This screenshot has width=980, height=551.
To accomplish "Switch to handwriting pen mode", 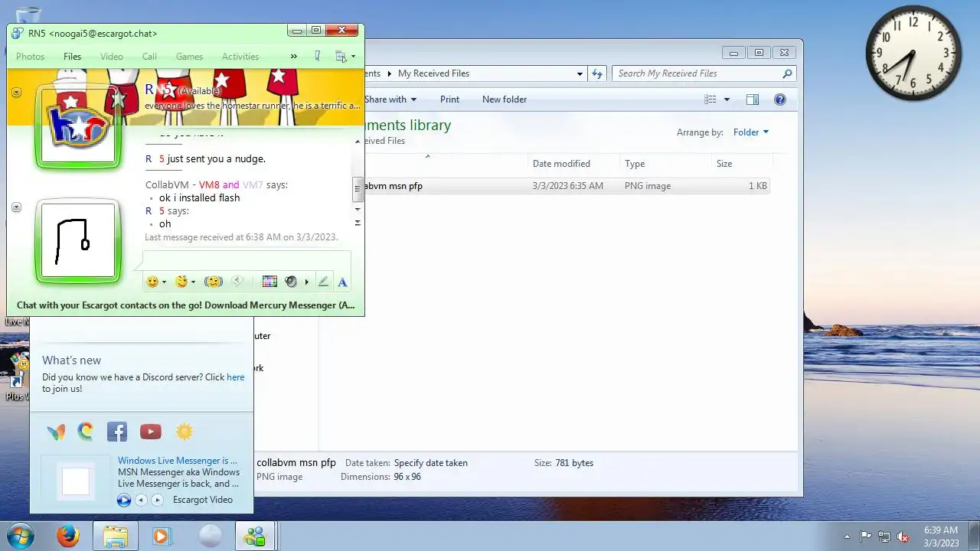I will tap(323, 282).
